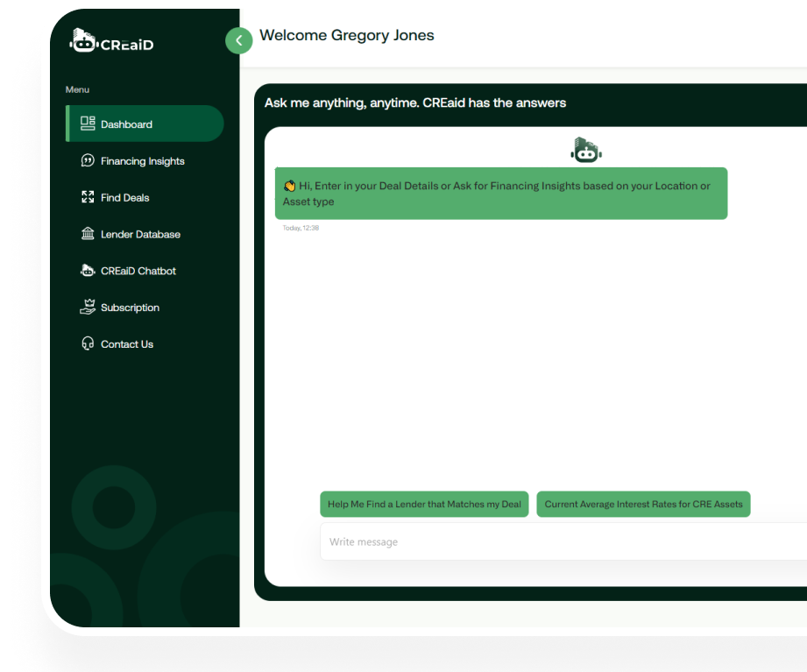Click the "Menu" label in the sidebar
Screen dimensions: 807x672
tap(77, 89)
